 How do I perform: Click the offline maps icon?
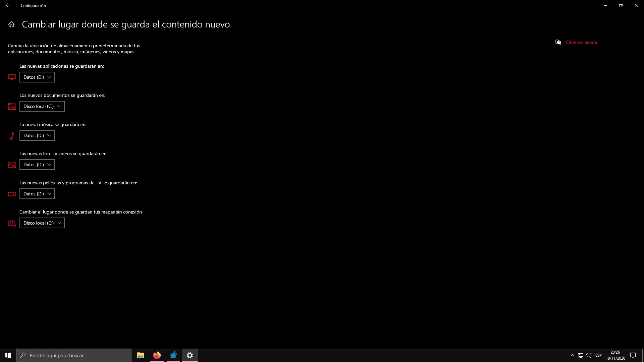(12, 223)
